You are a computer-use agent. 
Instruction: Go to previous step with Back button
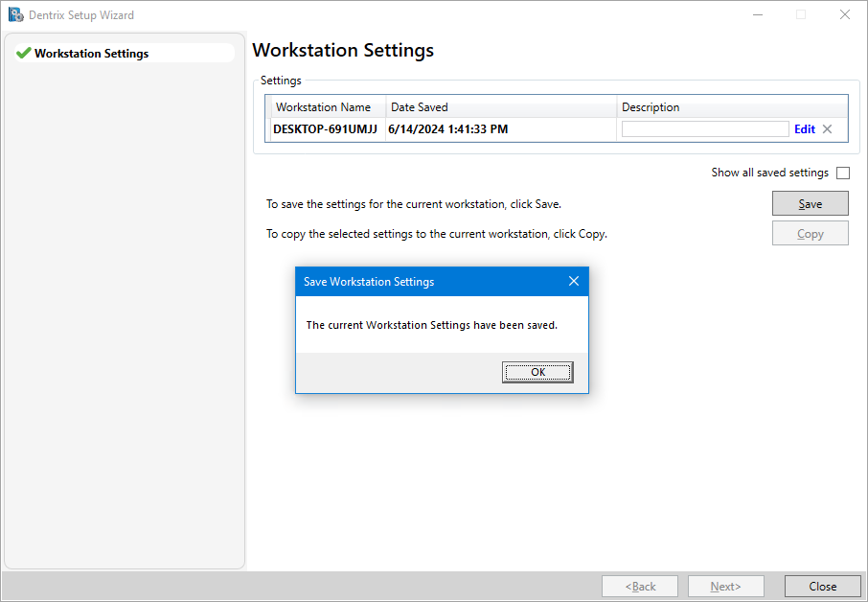pyautogui.click(x=640, y=587)
